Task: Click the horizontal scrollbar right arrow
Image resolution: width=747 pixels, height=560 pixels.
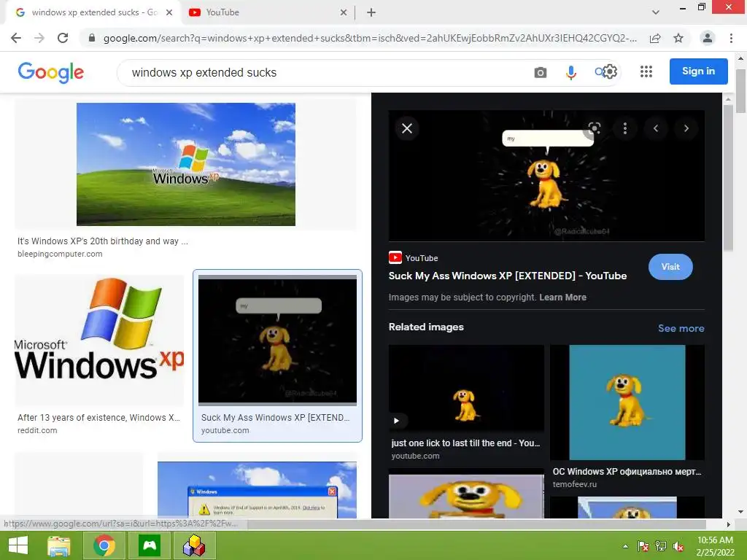Action: tap(728, 524)
